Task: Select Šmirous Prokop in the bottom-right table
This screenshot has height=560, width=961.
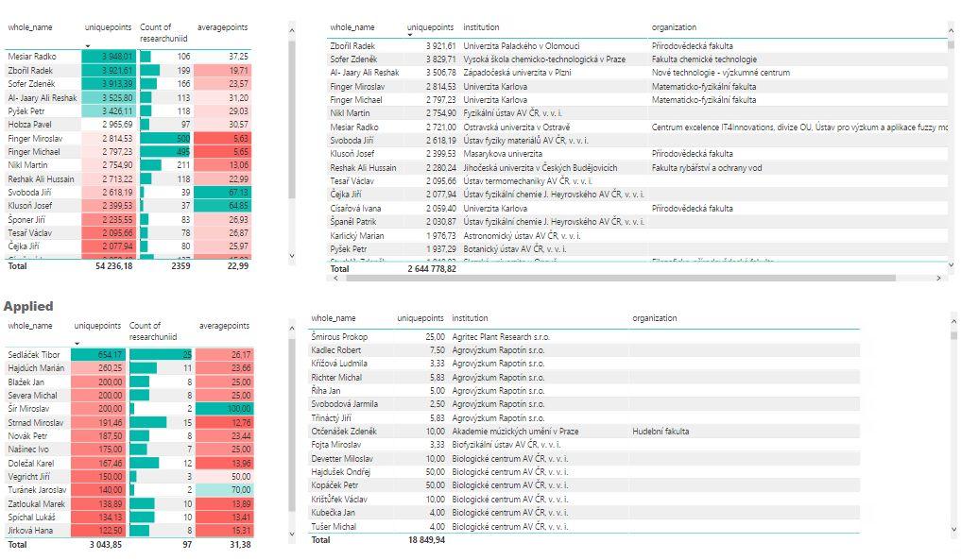Action: [339, 337]
